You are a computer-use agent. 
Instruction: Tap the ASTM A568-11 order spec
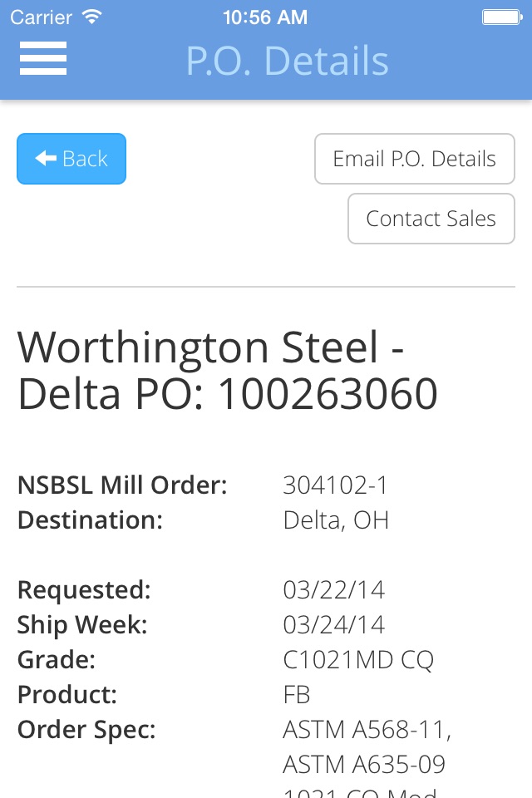pos(367,730)
